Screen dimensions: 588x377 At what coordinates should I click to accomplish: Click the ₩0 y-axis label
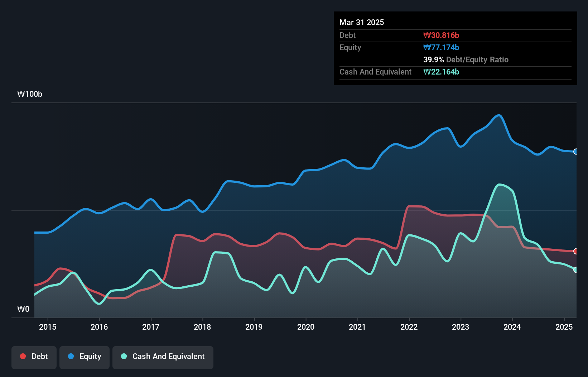coord(23,309)
